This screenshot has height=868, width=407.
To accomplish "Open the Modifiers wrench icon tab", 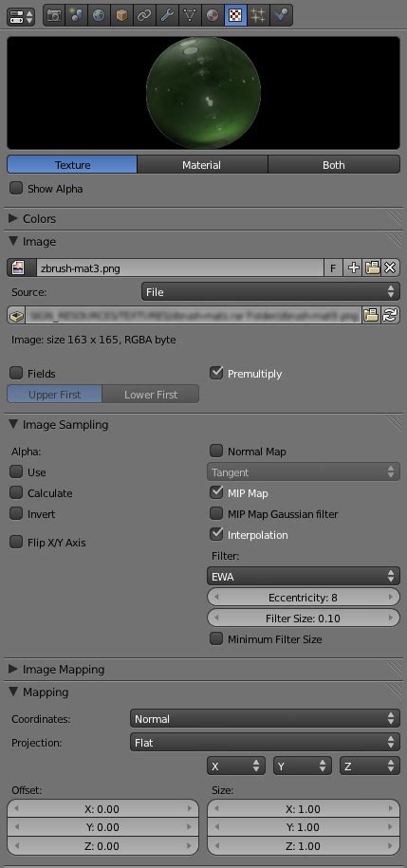I will [167, 15].
